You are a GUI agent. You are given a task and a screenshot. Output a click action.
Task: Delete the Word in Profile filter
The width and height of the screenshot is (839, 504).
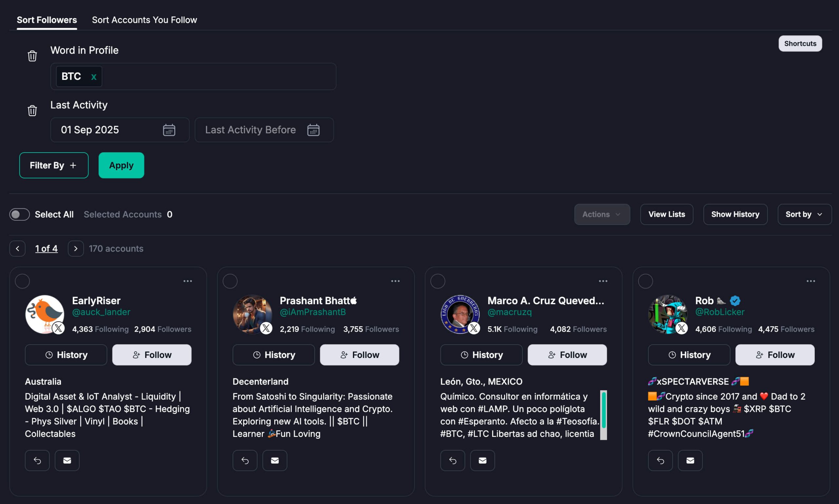tap(32, 56)
